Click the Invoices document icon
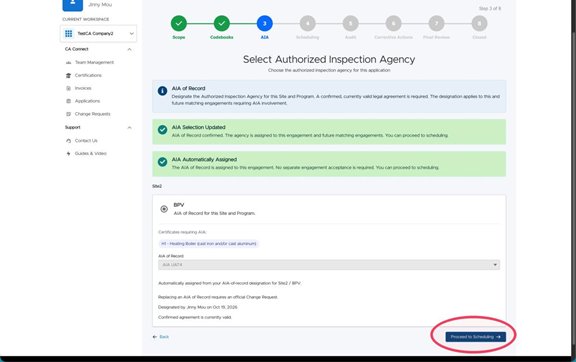The image size is (576, 362). [68, 88]
